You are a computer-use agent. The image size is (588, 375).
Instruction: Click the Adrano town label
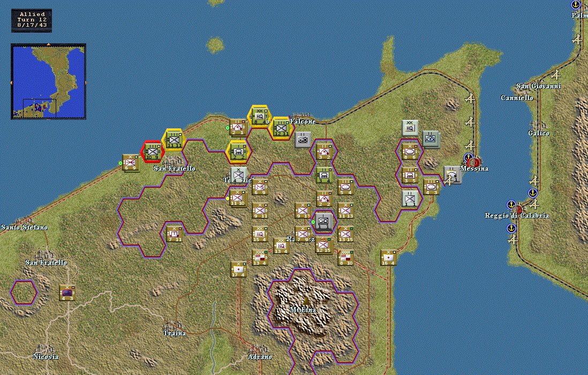click(260, 357)
